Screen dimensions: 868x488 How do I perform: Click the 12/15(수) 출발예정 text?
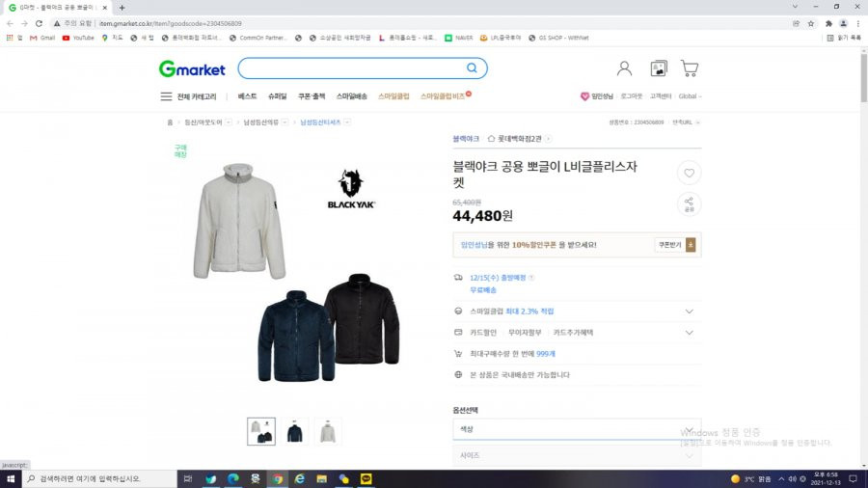(498, 278)
